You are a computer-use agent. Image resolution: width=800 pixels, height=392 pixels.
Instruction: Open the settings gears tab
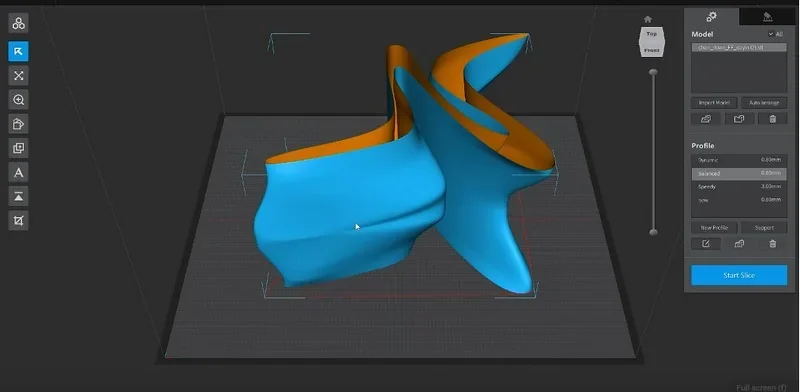point(711,17)
